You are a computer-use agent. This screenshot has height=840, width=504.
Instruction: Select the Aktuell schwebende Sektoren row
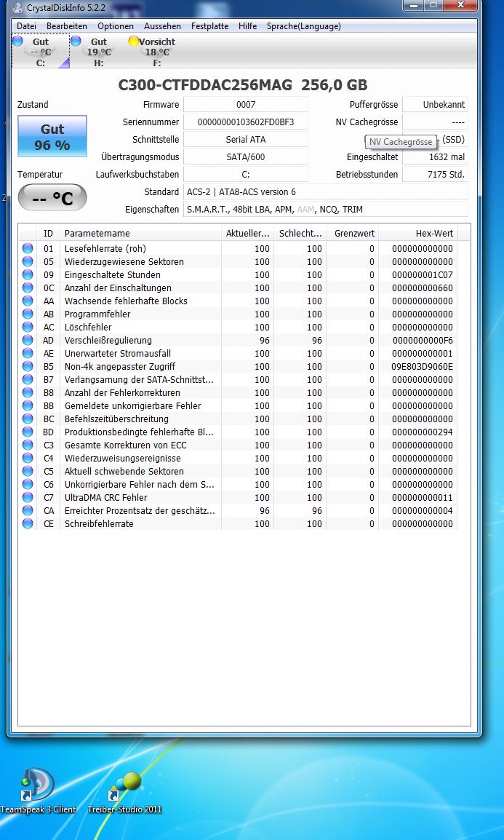point(238,472)
